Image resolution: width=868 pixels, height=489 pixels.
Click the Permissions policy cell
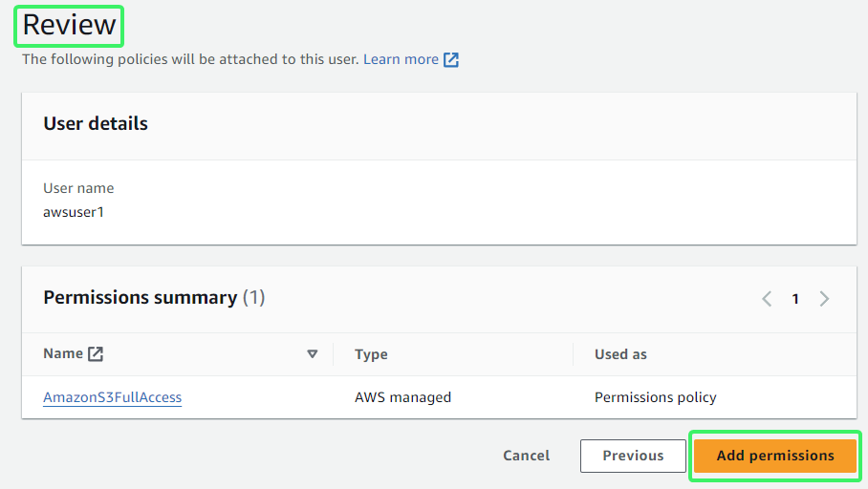[656, 397]
